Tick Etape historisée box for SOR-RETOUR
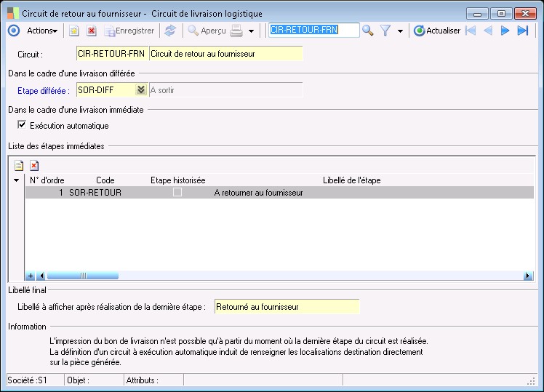Screen dimensions: 544x392 coord(177,193)
